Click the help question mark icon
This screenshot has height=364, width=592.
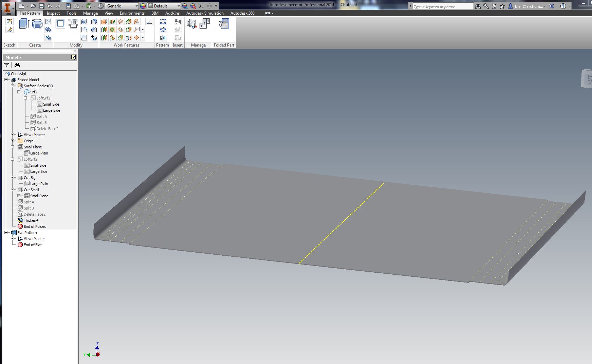[x=563, y=6]
